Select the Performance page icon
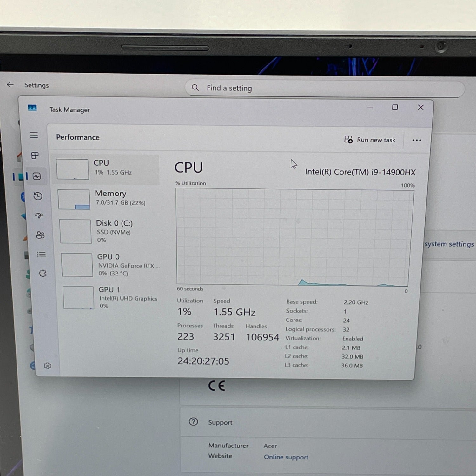476x476 pixels. [37, 176]
